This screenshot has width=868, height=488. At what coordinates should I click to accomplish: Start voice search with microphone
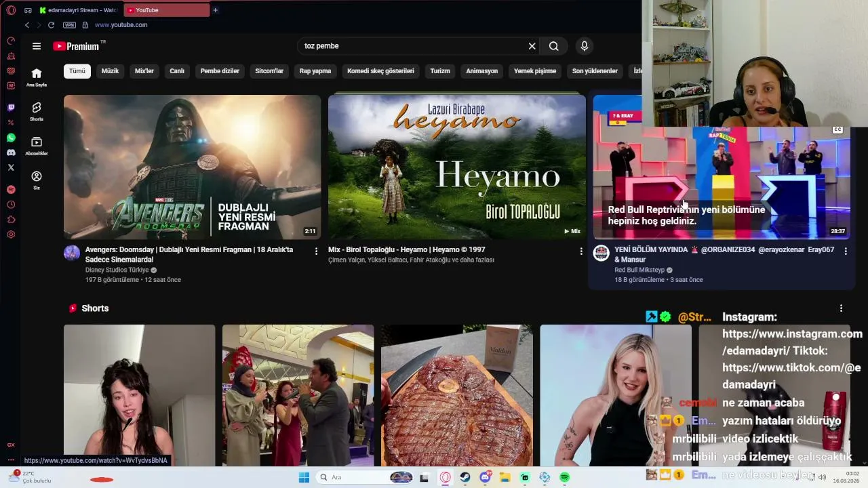coord(585,46)
